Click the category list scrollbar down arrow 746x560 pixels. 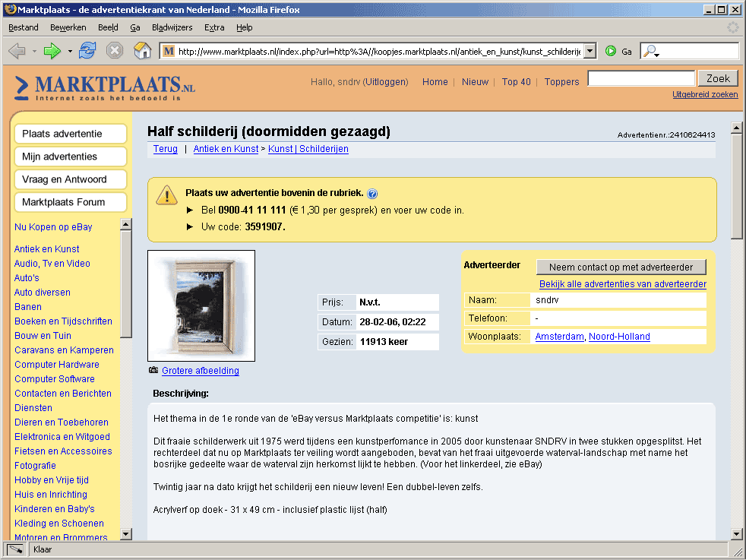click(125, 534)
